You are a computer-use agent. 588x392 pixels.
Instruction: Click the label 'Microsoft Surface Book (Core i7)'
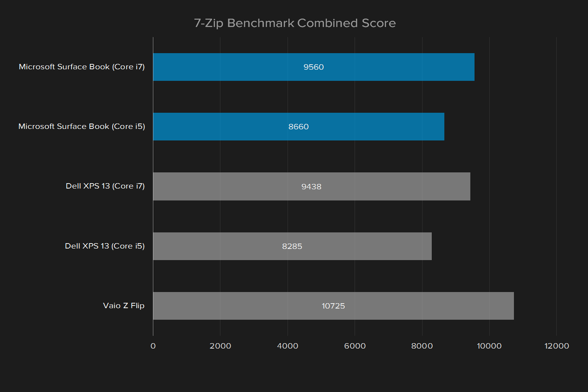(82, 67)
